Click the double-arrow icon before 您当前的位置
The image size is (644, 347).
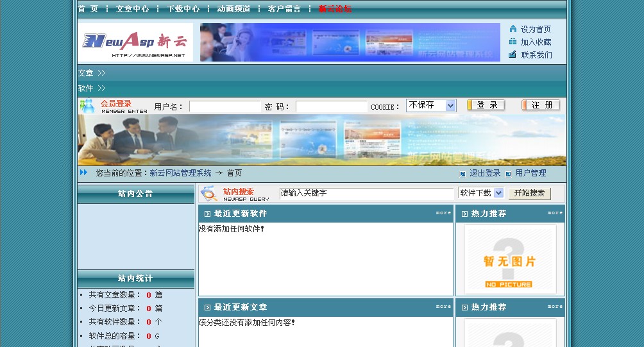pos(83,173)
